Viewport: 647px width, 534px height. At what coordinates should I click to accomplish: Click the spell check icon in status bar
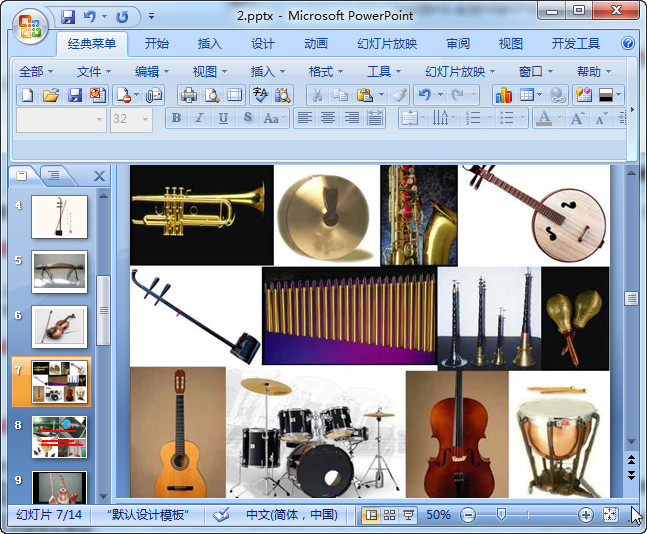click(x=219, y=515)
